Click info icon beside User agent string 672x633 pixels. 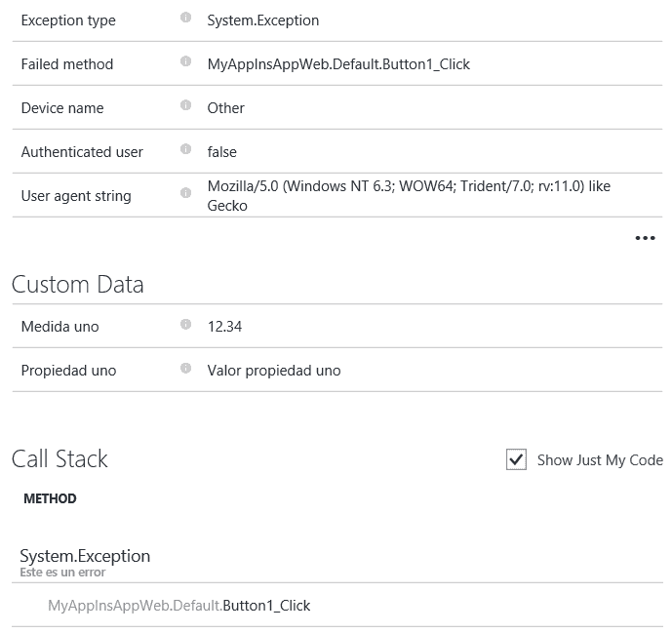(x=185, y=192)
